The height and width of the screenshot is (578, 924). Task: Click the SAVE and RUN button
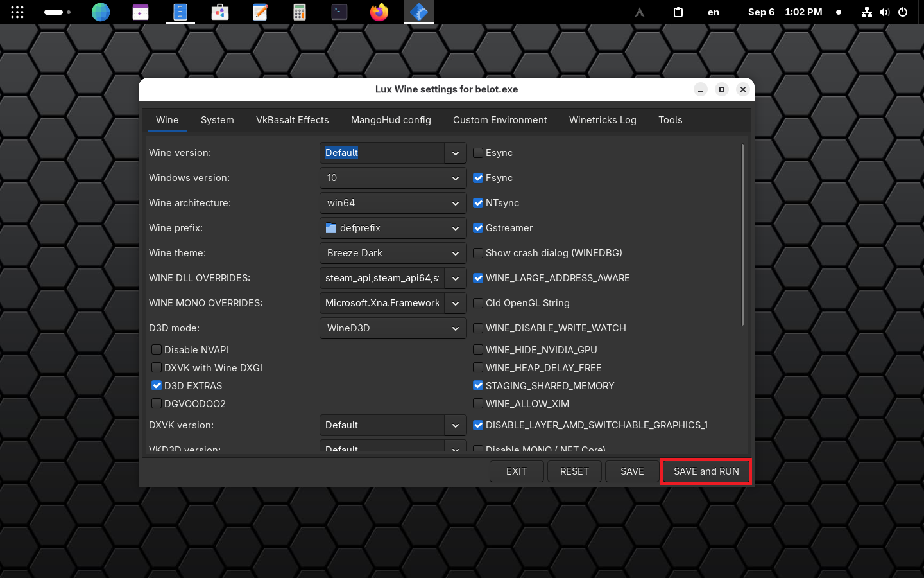click(x=706, y=471)
